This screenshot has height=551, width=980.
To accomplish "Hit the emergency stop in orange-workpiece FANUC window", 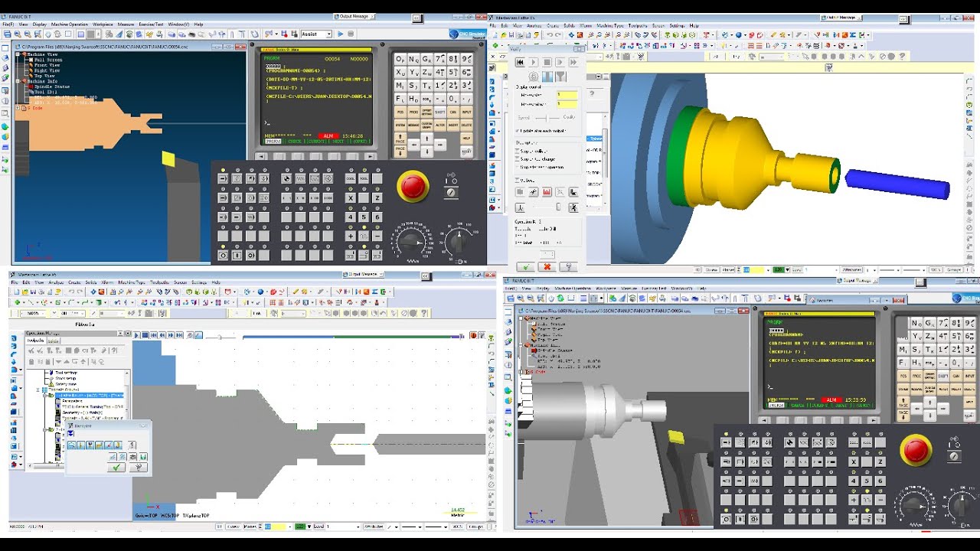I will (413, 186).
